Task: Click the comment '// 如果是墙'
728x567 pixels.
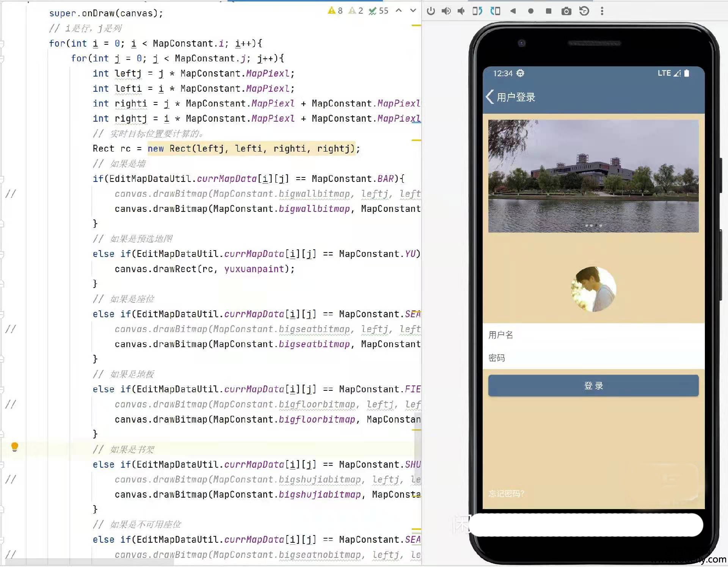Action: 119,164
